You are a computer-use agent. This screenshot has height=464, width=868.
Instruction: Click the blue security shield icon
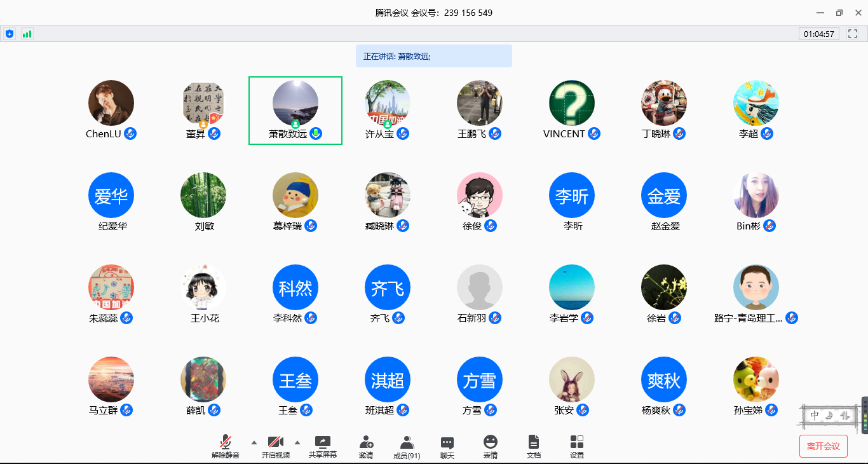(10, 34)
